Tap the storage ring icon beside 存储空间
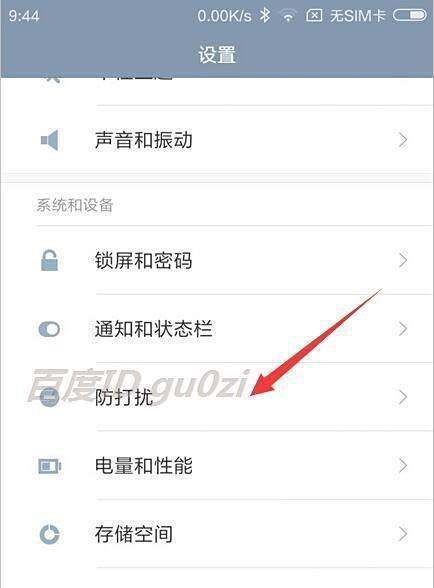Screen dimensions: 434x588 [50, 534]
